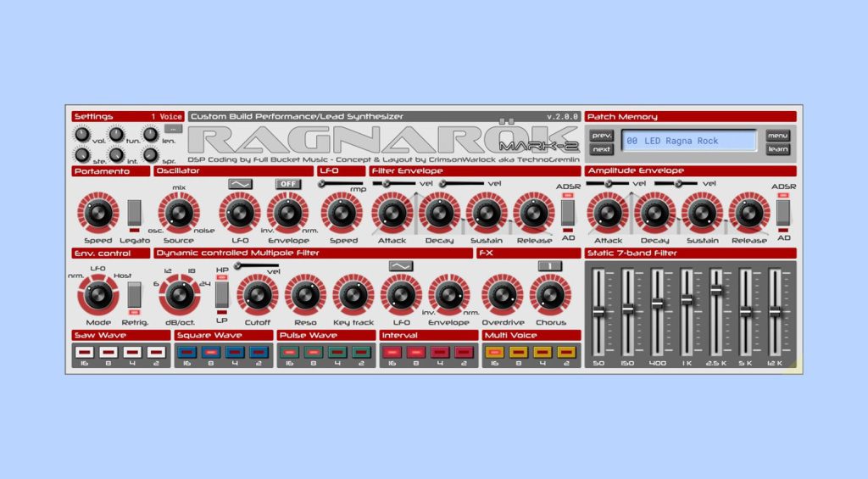Toggle the oscillator Envelope OFF button
The height and width of the screenshot is (479, 868).
[288, 183]
